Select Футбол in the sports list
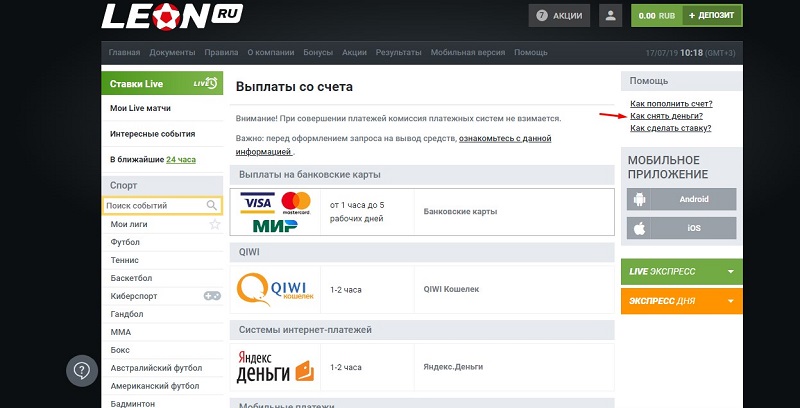This screenshot has width=800, height=408. (125, 242)
